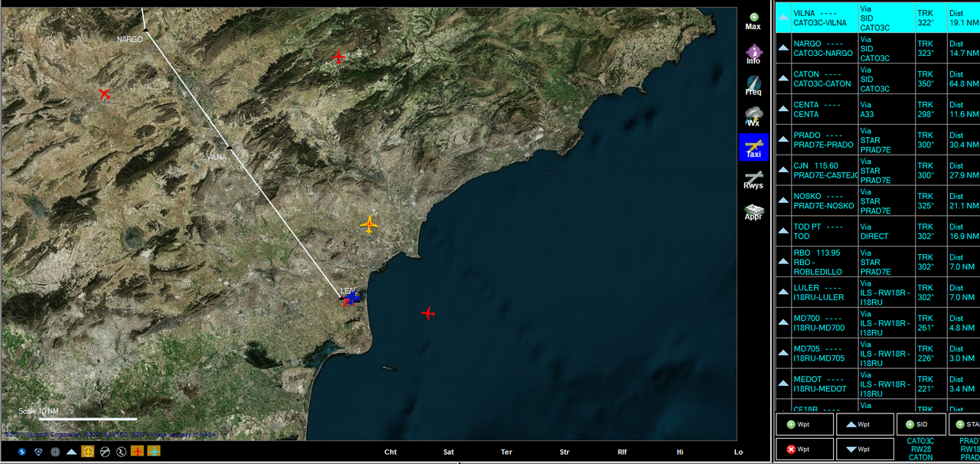The height and width of the screenshot is (464, 980).
Task: Select the orange aircraft on the map
Action: 369,224
